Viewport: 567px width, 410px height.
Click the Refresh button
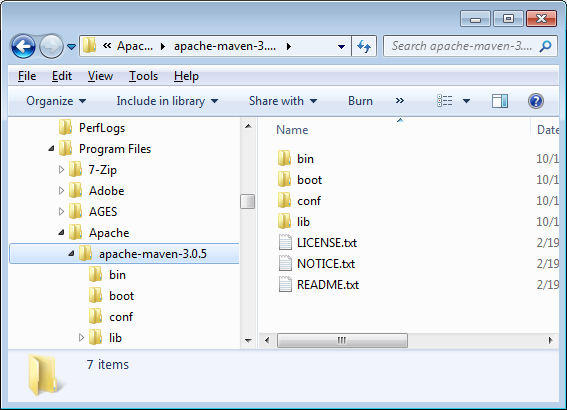click(364, 46)
